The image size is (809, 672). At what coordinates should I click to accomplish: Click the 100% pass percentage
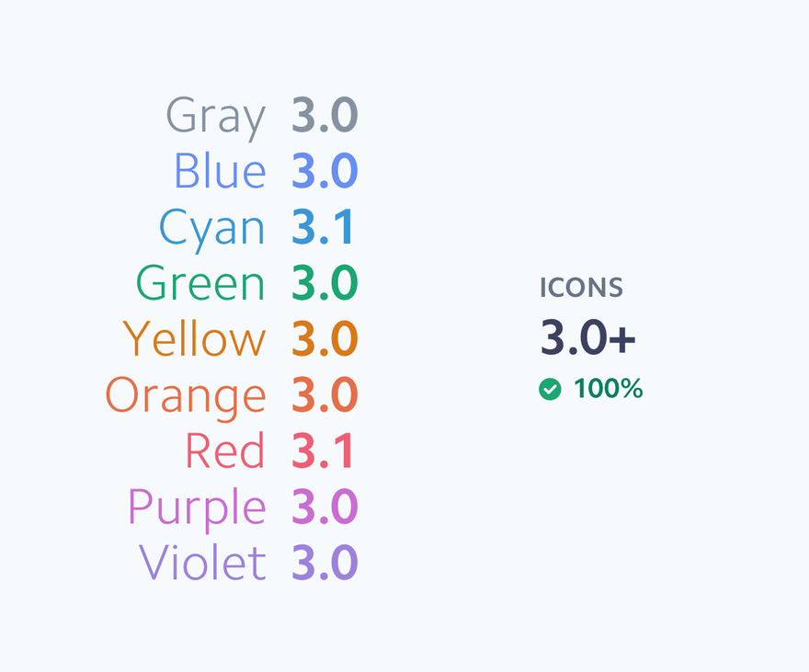609,388
